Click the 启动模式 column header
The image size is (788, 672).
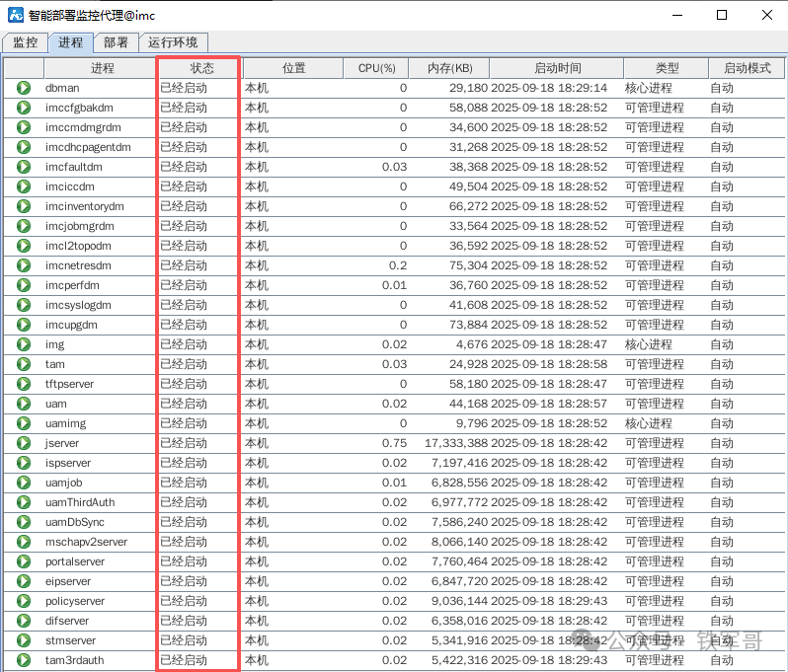click(x=747, y=68)
